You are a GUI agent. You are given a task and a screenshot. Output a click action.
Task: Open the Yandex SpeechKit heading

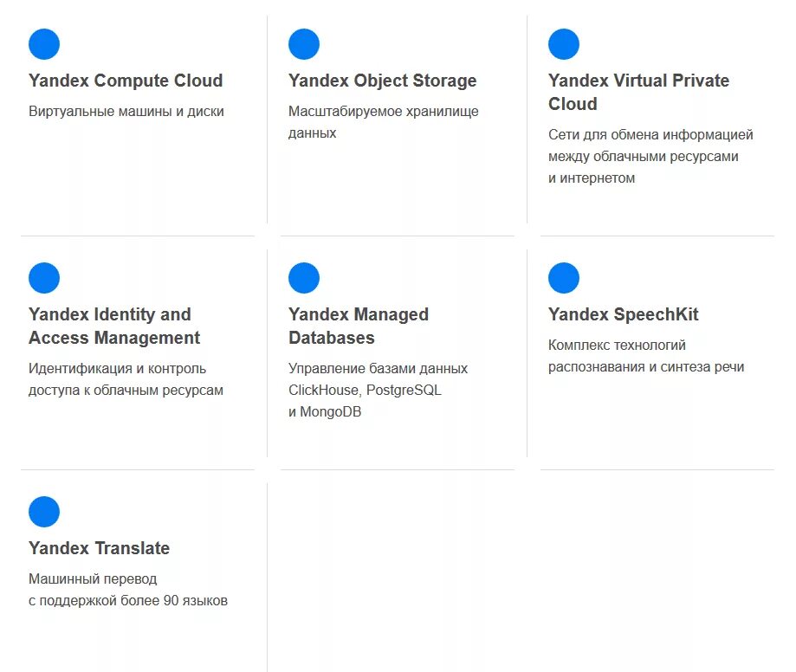pos(624,314)
